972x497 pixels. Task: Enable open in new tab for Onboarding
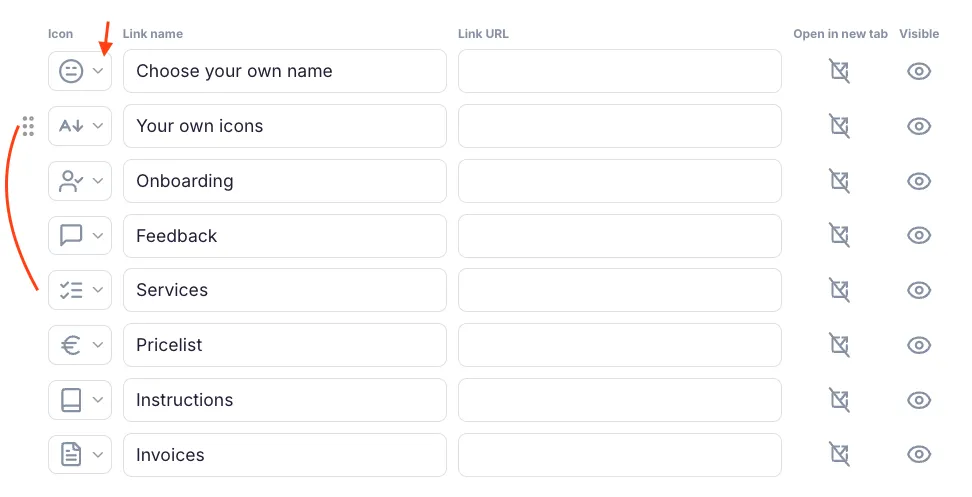(x=840, y=181)
